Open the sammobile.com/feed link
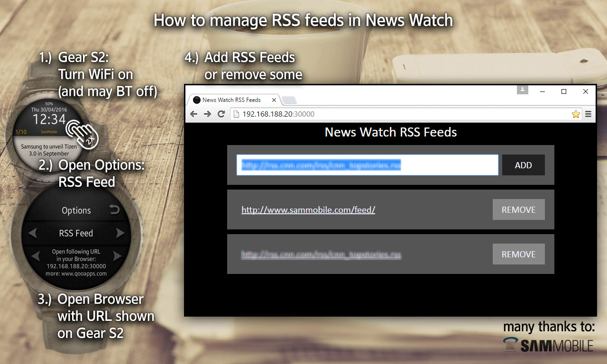 tap(308, 209)
